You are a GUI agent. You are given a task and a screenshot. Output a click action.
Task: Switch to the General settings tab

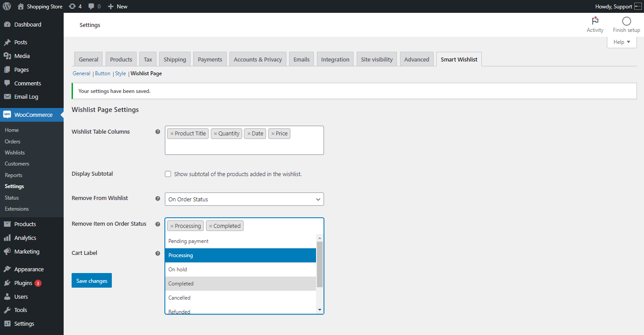point(88,59)
